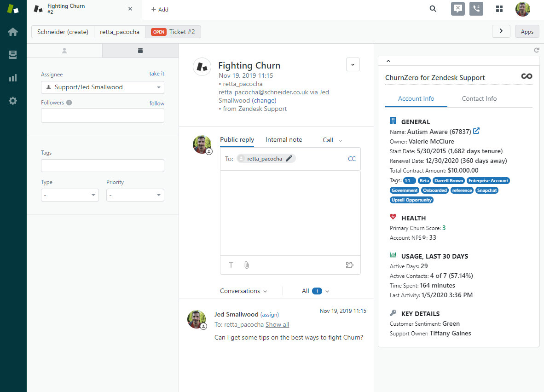Click the Followers info icon
This screenshot has height=392, width=544.
[69, 103]
